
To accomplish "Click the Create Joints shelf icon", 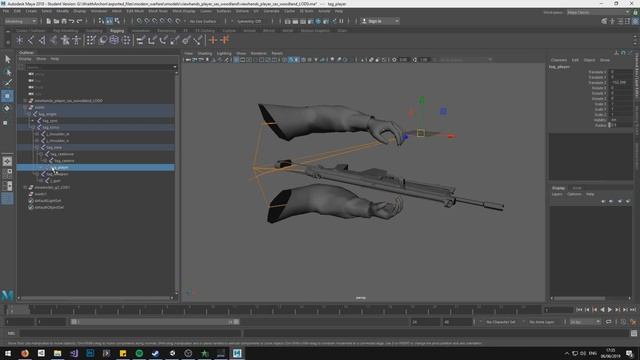I will pos(31,40).
